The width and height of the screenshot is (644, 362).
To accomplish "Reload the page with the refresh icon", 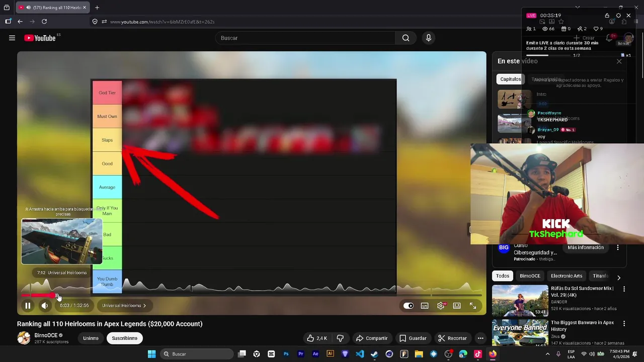I will point(44,22).
